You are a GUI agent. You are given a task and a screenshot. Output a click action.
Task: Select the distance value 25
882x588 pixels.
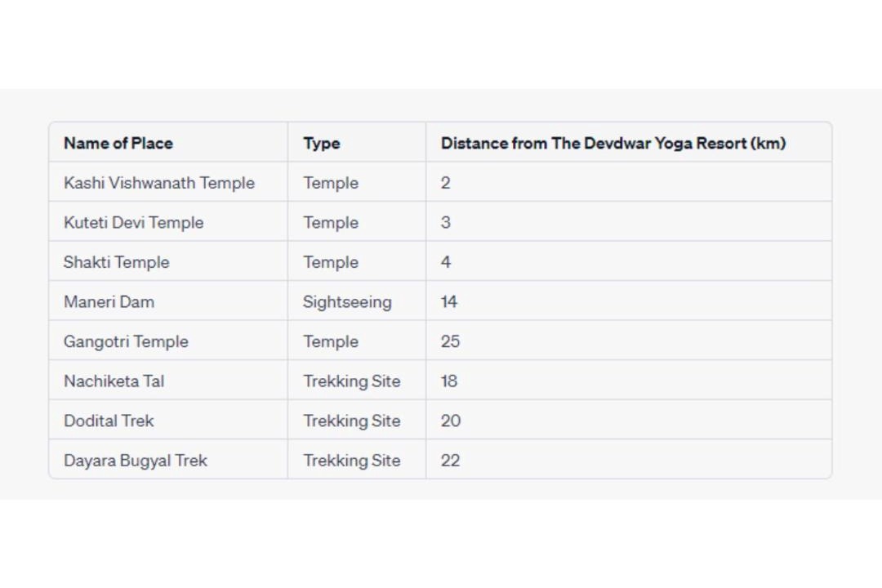450,341
